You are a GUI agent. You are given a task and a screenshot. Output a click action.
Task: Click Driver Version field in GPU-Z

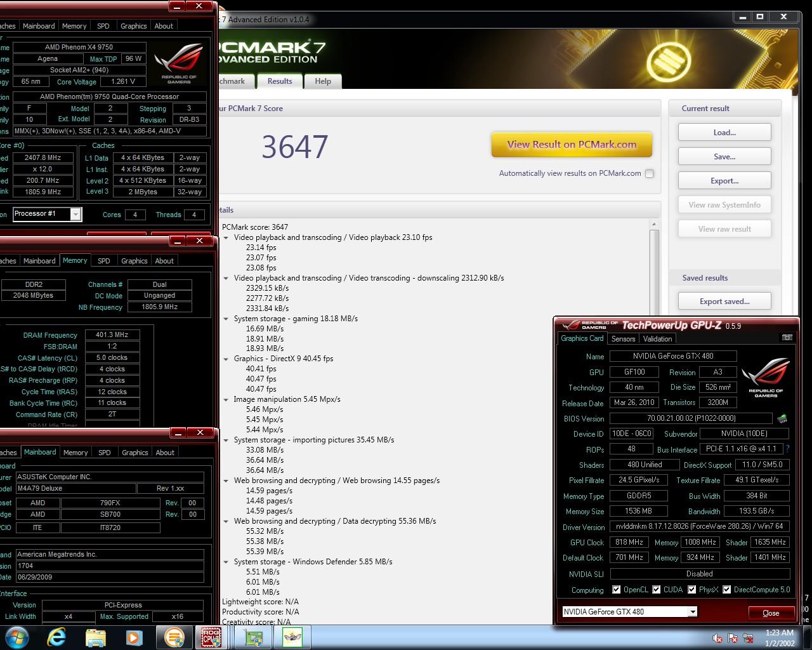[x=700, y=526]
